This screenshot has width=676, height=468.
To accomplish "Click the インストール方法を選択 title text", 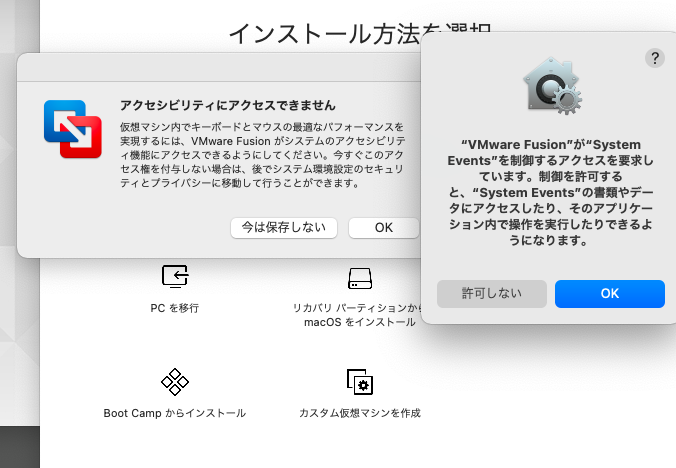I will 360,33.
